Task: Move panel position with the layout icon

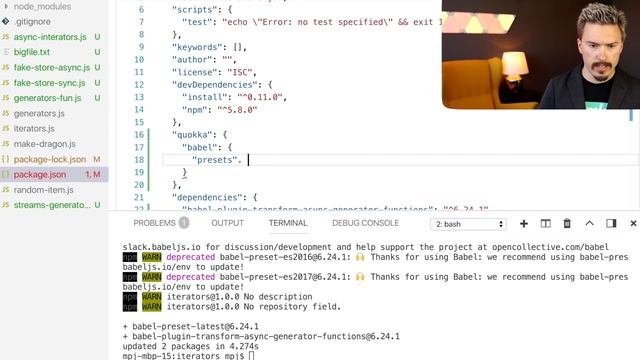Action: coord(611,223)
